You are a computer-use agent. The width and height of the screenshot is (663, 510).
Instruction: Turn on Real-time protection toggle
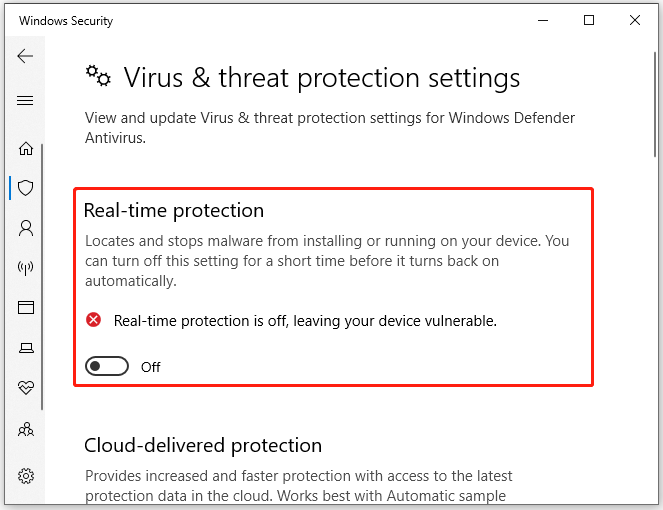pos(107,366)
